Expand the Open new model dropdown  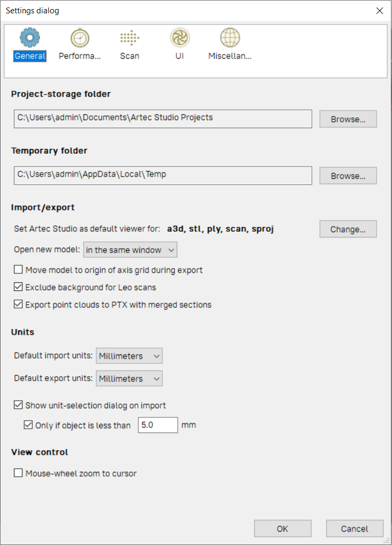point(130,250)
